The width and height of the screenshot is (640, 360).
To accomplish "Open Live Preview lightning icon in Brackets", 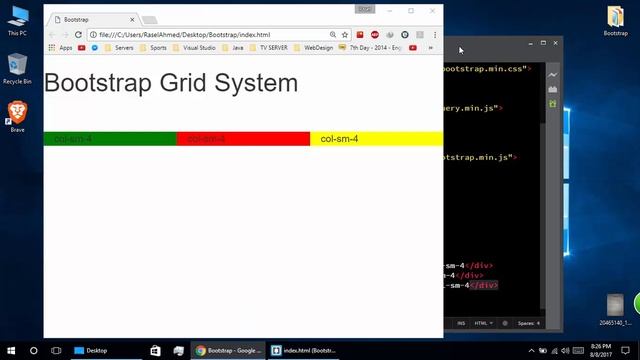I will pos(553,75).
